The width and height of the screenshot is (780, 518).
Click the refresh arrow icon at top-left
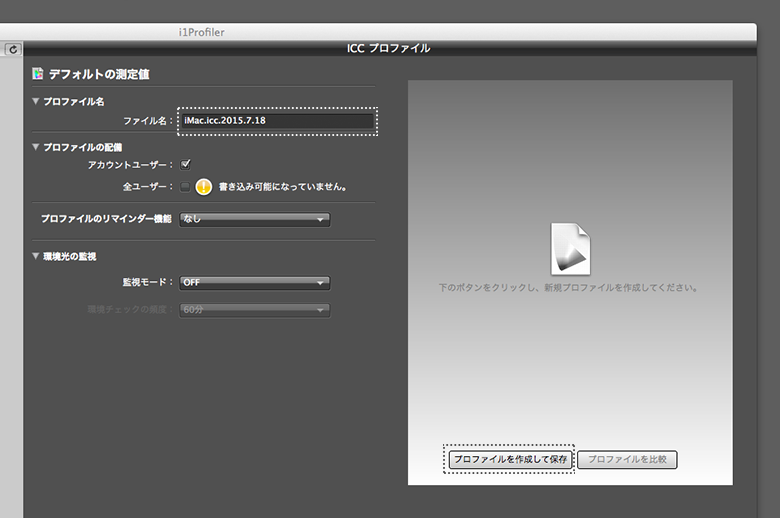[x=13, y=49]
